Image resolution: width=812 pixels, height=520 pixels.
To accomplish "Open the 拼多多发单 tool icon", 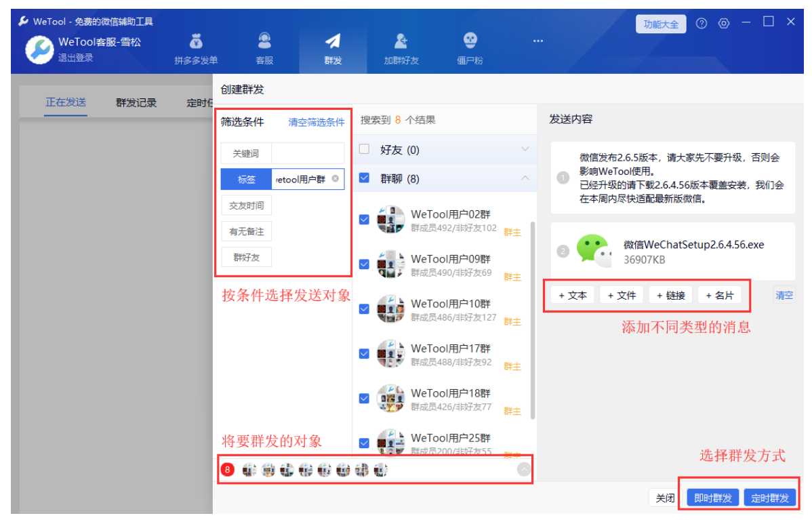I will pos(196,41).
